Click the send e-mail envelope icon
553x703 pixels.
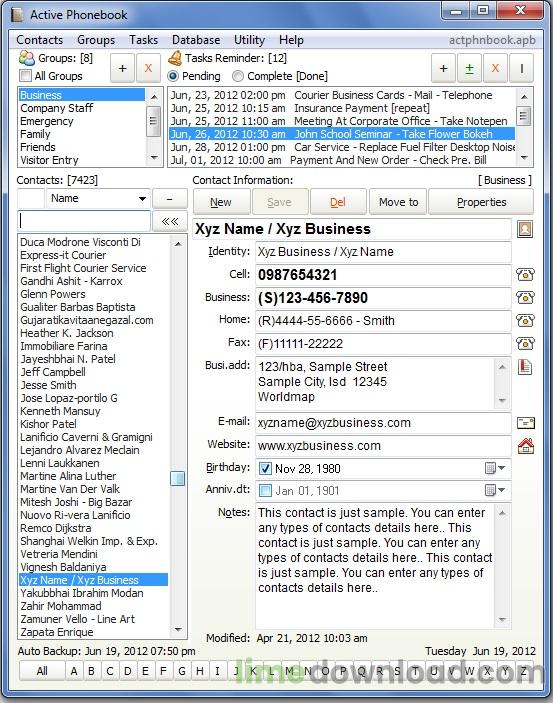pos(525,423)
